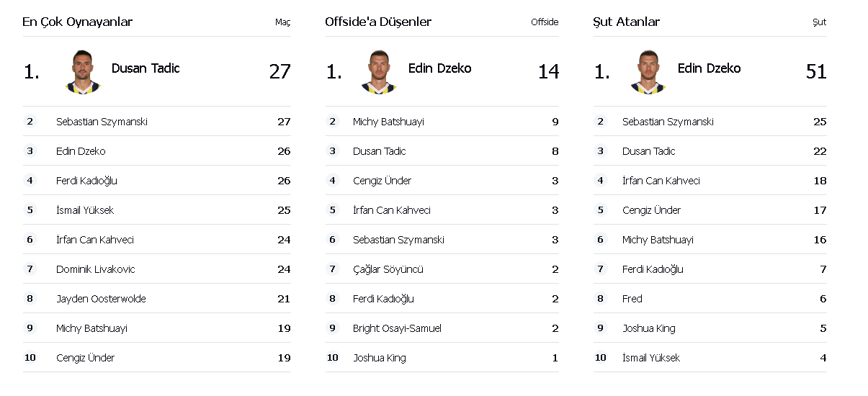Click the En Çok Oynayanlar heading
Viewport: 868px width, 396px height.
[x=78, y=22]
